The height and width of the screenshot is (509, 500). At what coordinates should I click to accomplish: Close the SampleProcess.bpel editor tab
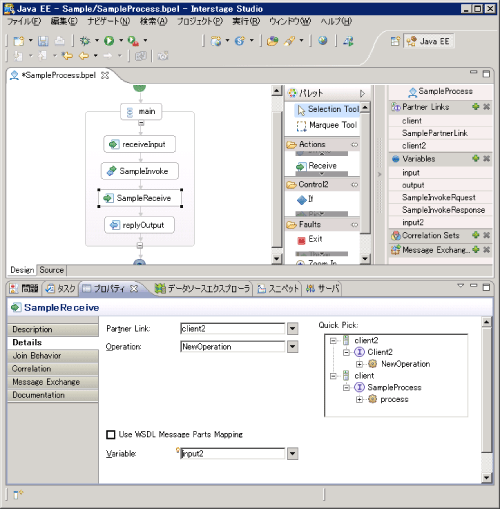(105, 75)
